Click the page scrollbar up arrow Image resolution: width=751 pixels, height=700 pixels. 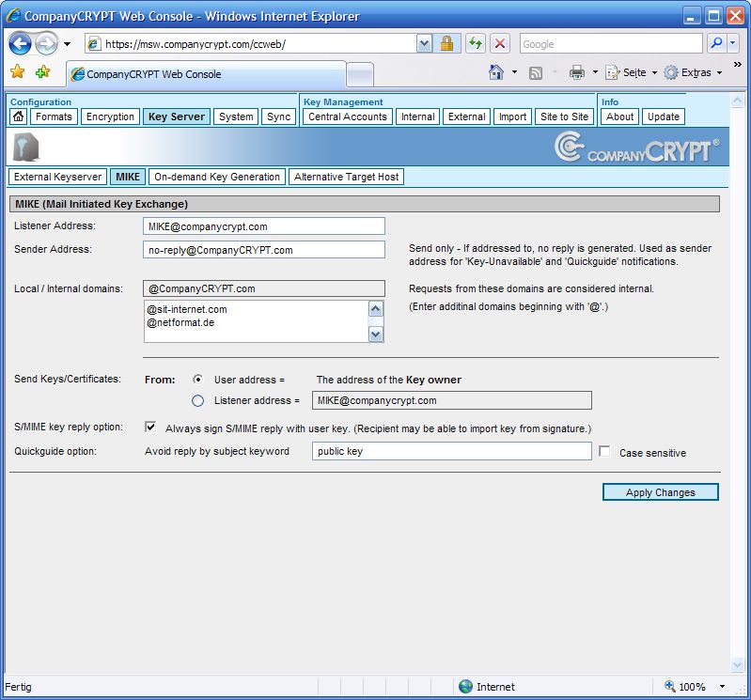(737, 101)
